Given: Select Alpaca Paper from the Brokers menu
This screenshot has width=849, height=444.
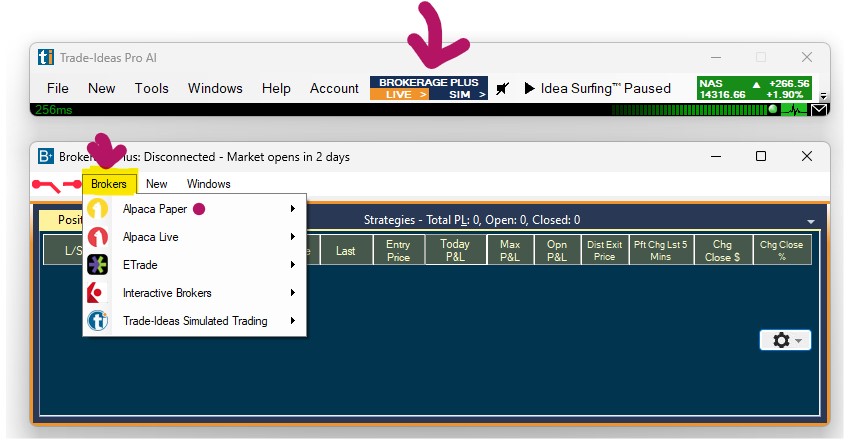Looking at the screenshot, I should coord(194,209).
